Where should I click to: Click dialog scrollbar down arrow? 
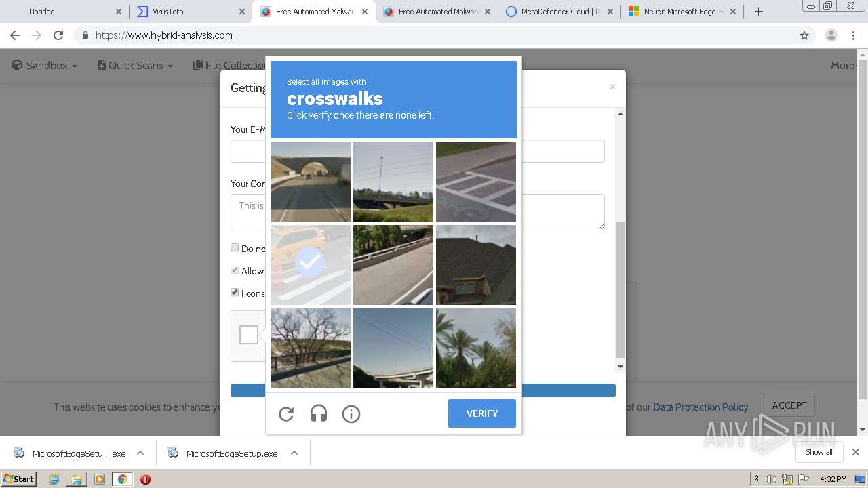(620, 367)
